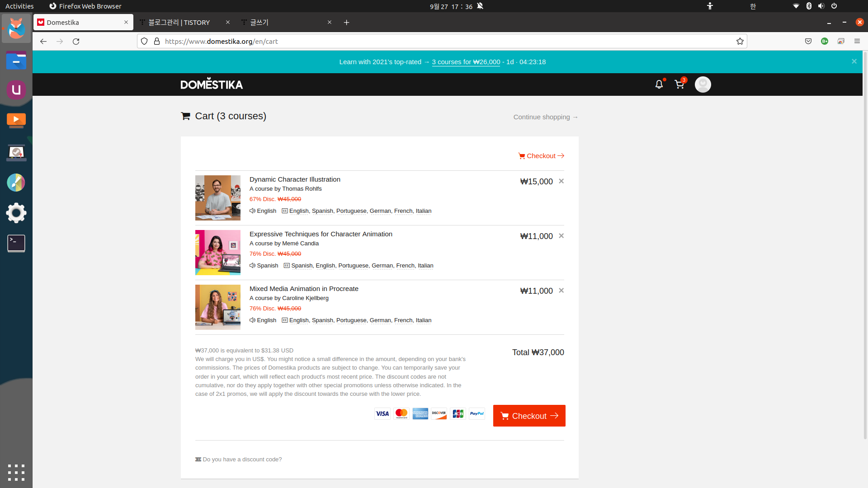Save page to Pocket icon
The image size is (868, 488).
[x=808, y=41]
